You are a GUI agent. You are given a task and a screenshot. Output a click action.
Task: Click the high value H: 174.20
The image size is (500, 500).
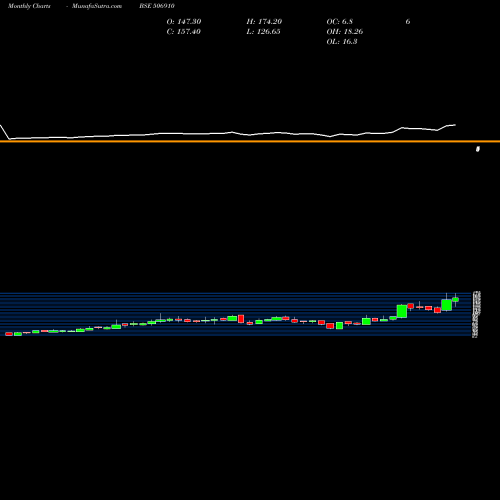pos(264,22)
